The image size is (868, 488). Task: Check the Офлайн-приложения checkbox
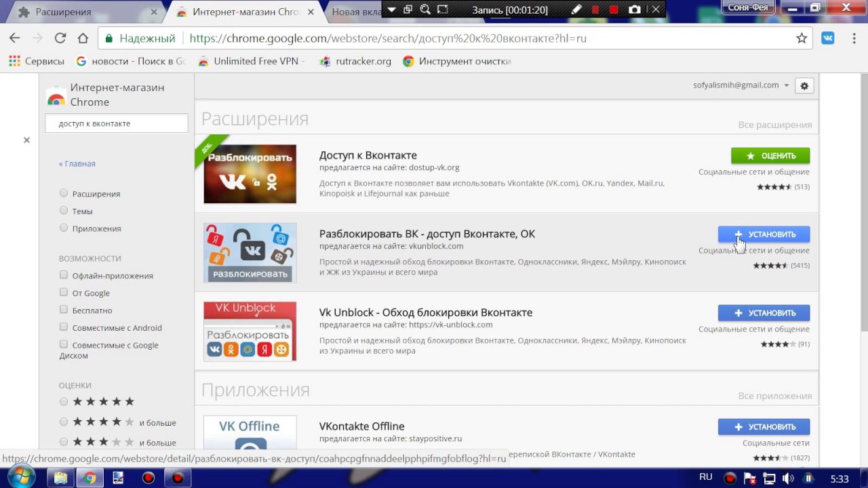64,275
